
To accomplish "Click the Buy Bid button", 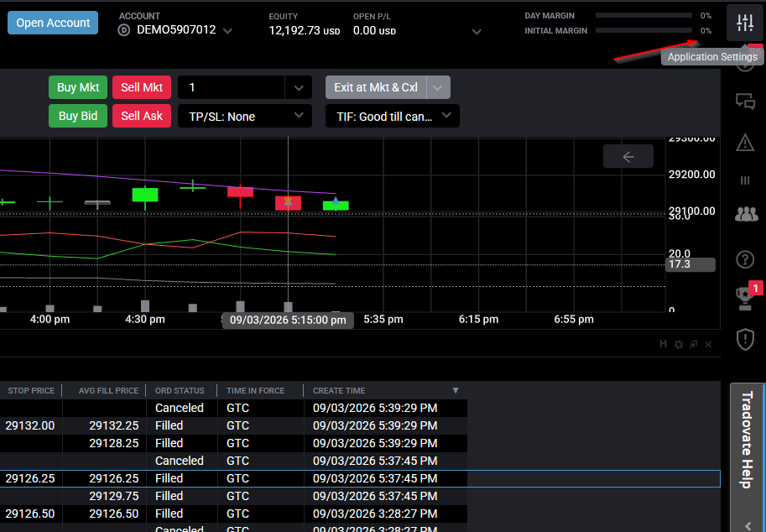I will (x=78, y=116).
